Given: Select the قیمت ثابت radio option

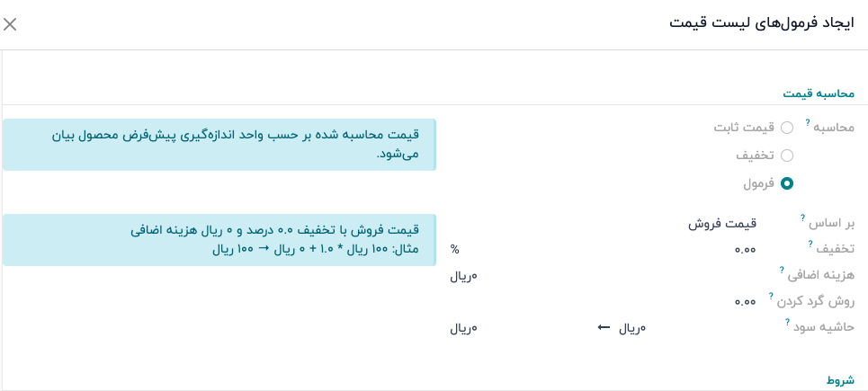Looking at the screenshot, I should [787, 128].
